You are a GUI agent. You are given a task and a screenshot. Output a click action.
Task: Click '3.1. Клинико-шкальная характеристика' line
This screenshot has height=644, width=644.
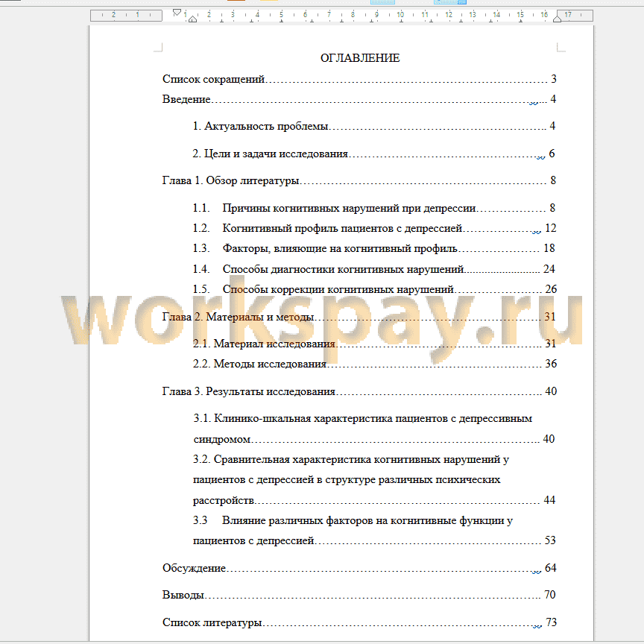click(363, 418)
